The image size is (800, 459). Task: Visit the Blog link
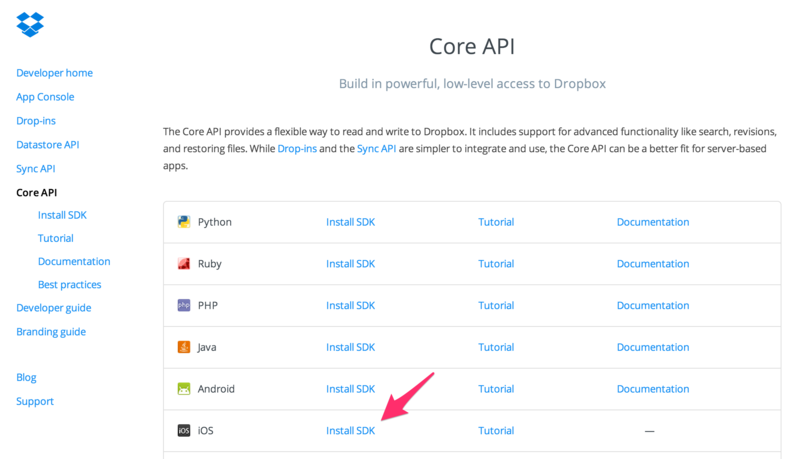pyautogui.click(x=26, y=377)
